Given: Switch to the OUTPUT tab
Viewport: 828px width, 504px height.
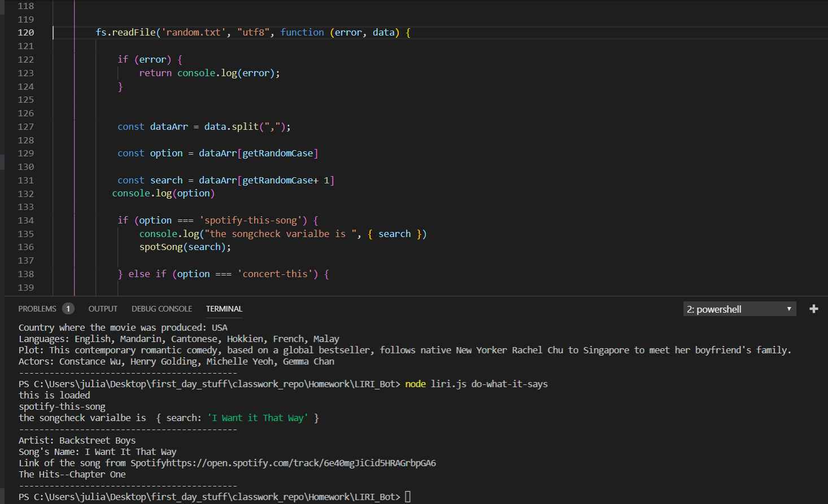Looking at the screenshot, I should pyautogui.click(x=103, y=309).
